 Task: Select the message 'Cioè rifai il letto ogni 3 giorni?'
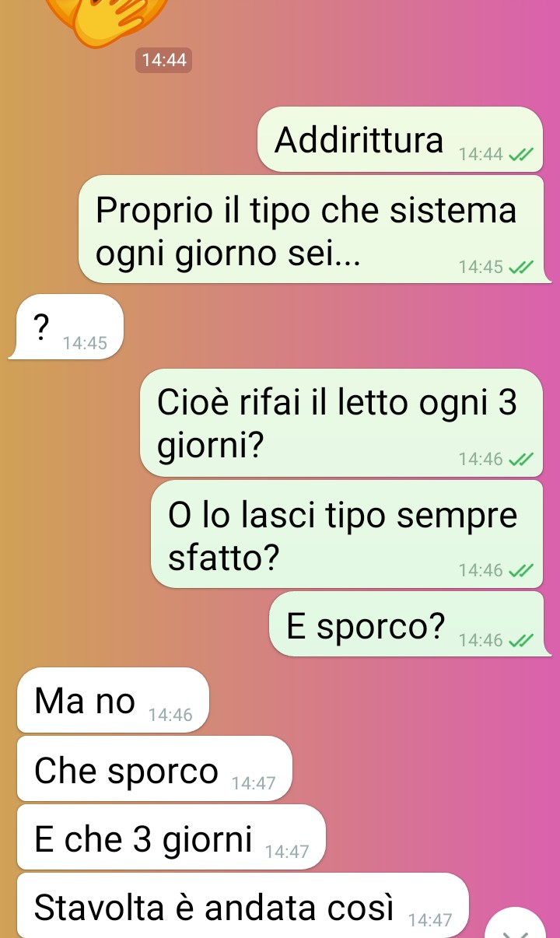(341, 422)
